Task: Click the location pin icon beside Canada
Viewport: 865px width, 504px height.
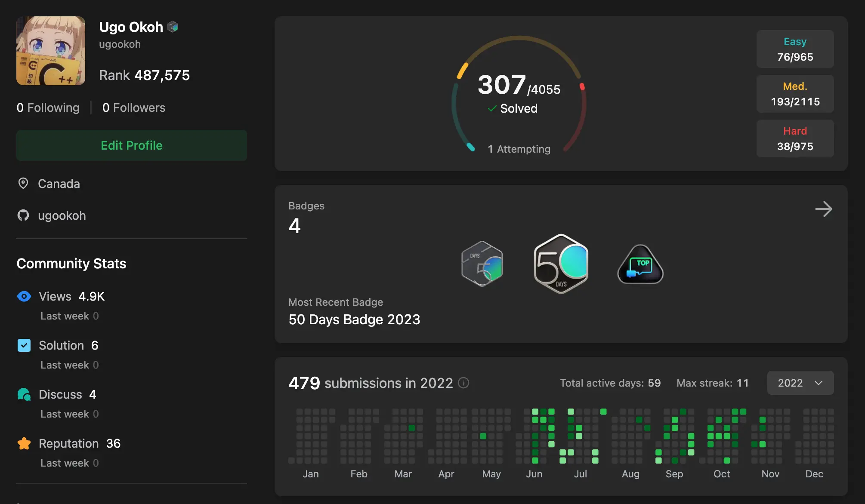Action: pyautogui.click(x=23, y=184)
